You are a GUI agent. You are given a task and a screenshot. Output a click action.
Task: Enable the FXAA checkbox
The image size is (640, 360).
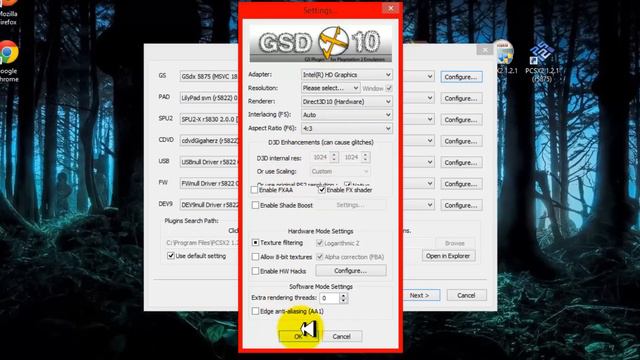click(x=254, y=190)
